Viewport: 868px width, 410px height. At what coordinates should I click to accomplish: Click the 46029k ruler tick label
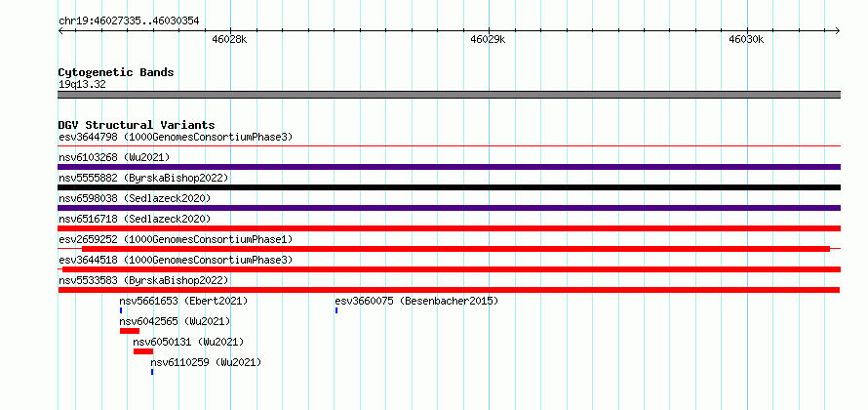click(489, 39)
